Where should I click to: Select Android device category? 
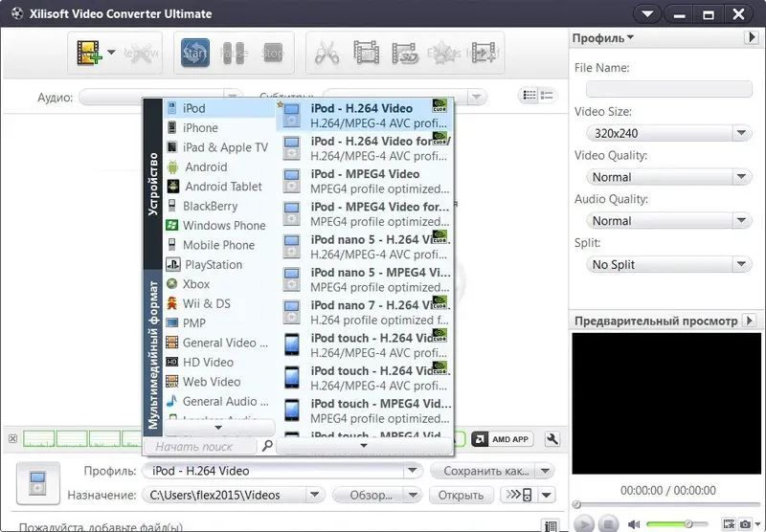pyautogui.click(x=219, y=166)
